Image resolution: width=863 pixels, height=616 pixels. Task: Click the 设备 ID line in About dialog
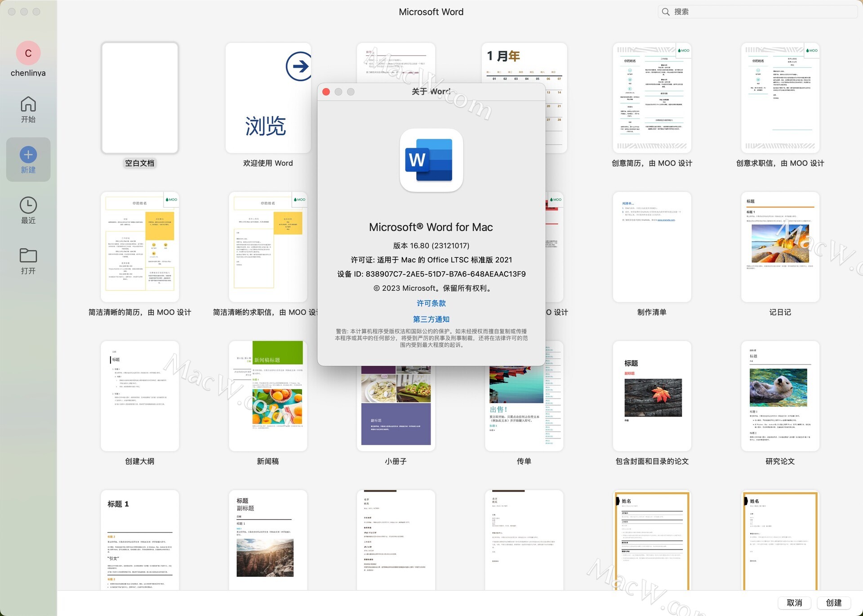[x=431, y=274]
